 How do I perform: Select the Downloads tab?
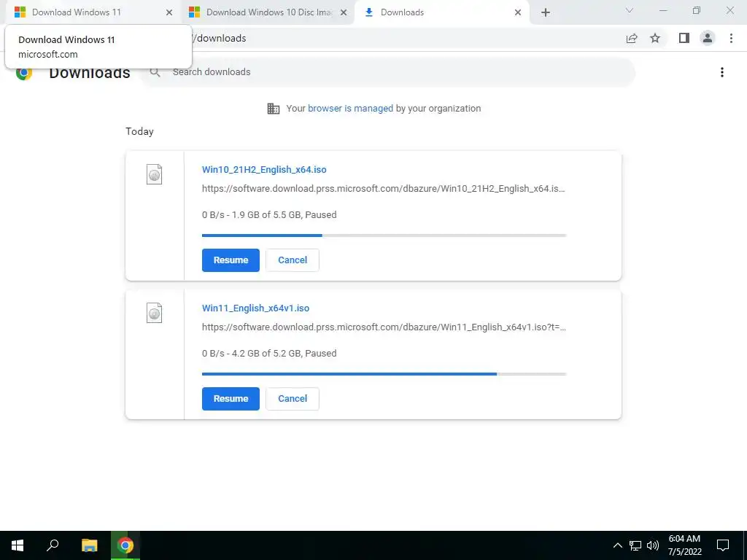click(441, 12)
